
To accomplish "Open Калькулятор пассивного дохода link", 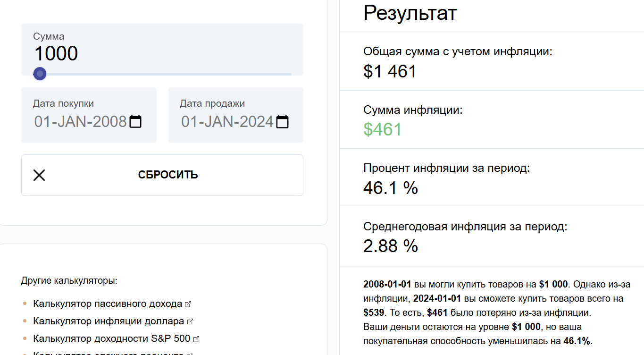I will click(x=108, y=304).
